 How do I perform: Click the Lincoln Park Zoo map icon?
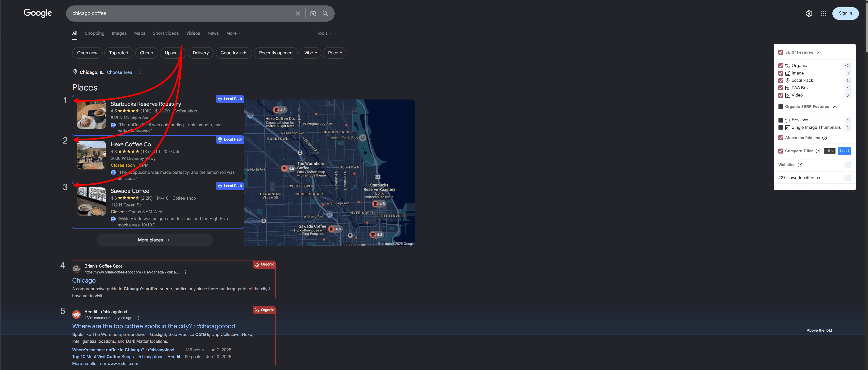point(363,138)
